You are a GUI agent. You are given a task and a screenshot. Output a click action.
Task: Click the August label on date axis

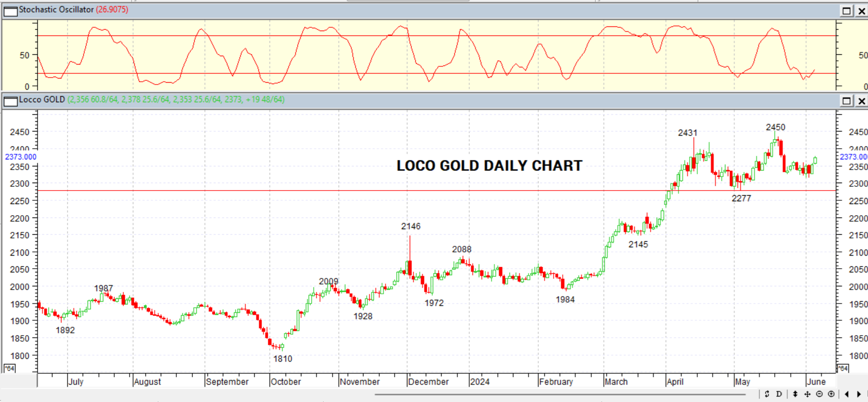[147, 382]
